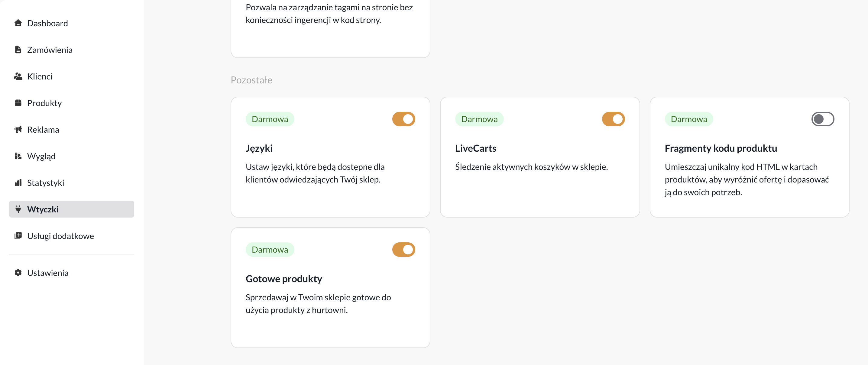Open the LiveCarts plugin title
Screen dimensions: 868x365
(475, 148)
